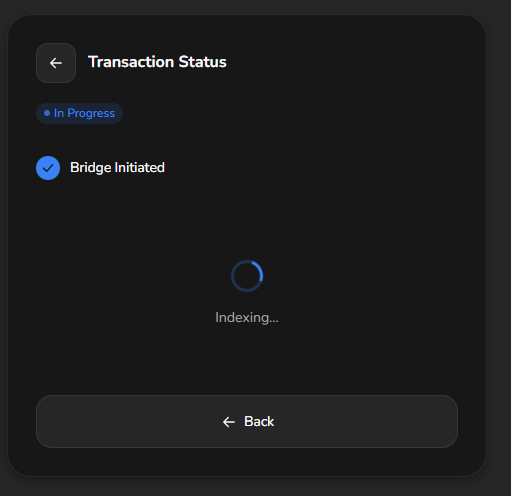
Task: Go back using the wide Back button
Action: pyautogui.click(x=247, y=422)
